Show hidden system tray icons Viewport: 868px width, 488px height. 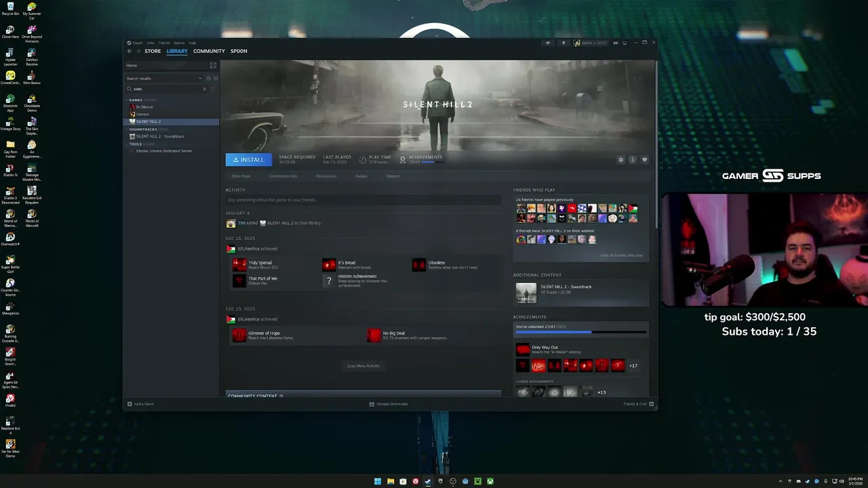click(x=780, y=481)
